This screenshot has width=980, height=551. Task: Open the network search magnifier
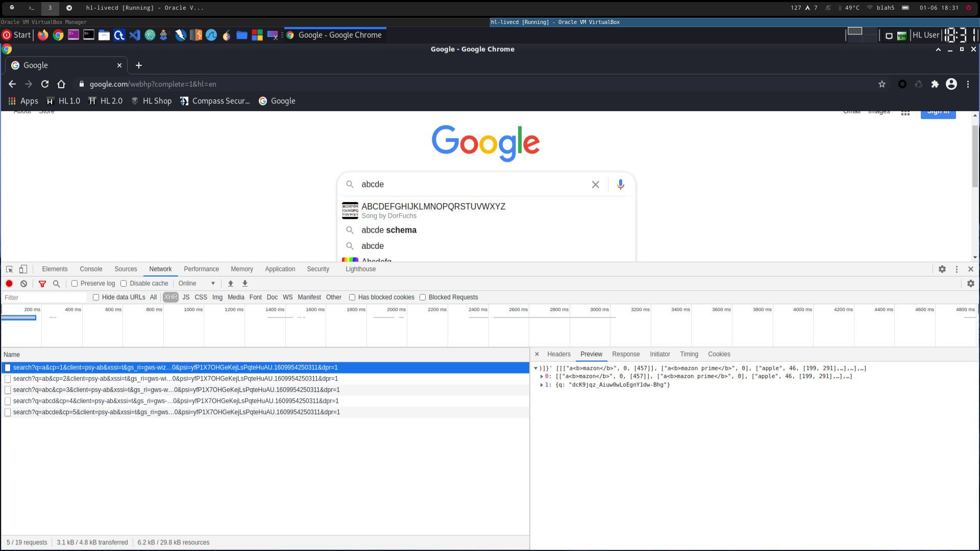(57, 284)
